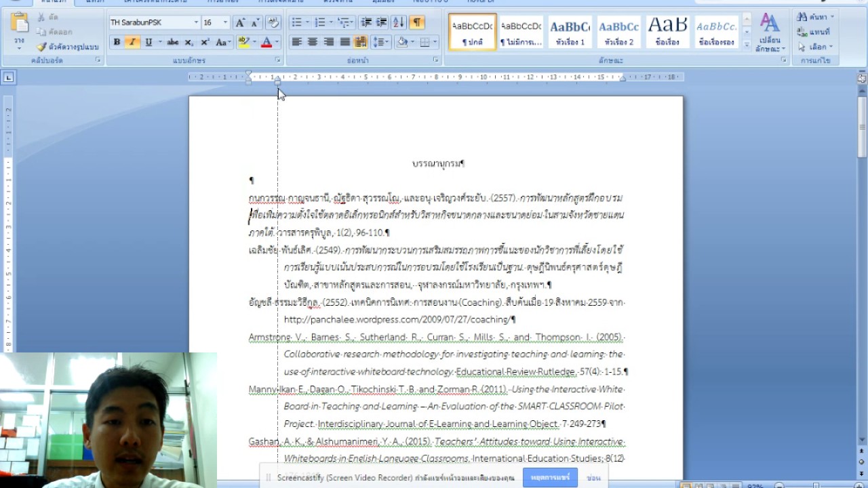Viewport: 868px width, 488px height.
Task: Click the numbered list icon
Action: 319,22
